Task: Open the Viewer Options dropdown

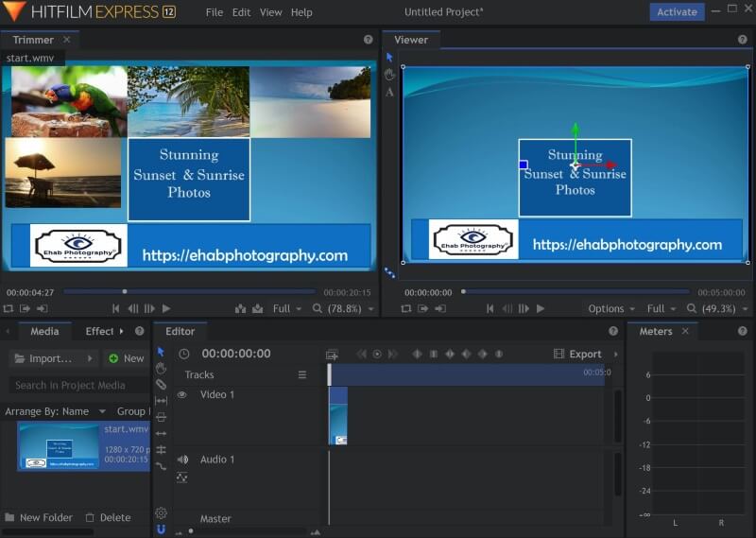Action: (x=611, y=309)
